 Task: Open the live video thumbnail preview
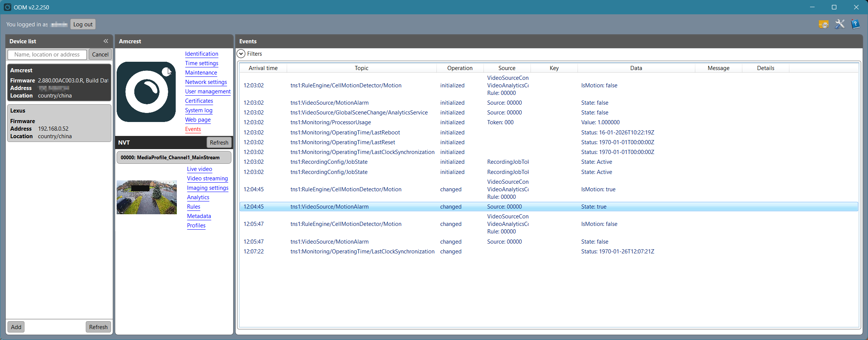tap(147, 197)
